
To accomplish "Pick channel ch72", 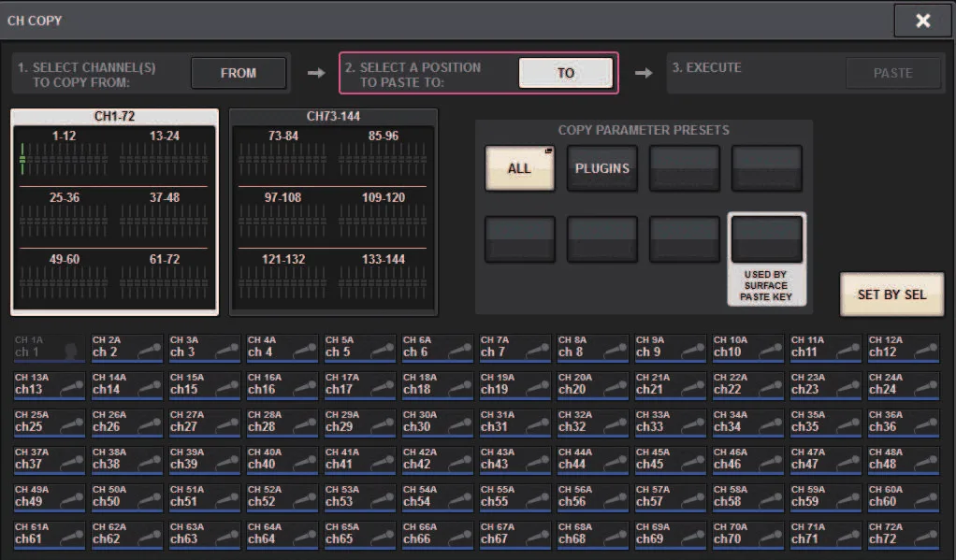I will pos(904,535).
